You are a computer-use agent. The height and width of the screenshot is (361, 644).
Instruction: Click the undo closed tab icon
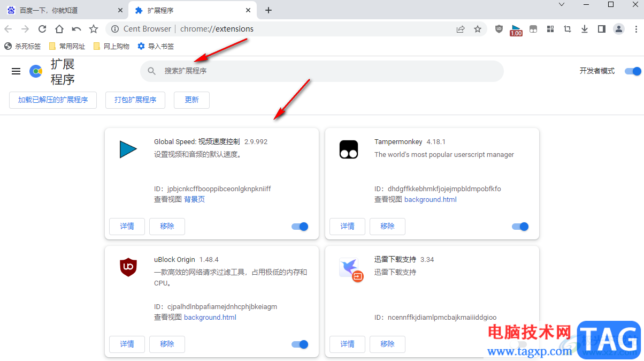coord(76,29)
